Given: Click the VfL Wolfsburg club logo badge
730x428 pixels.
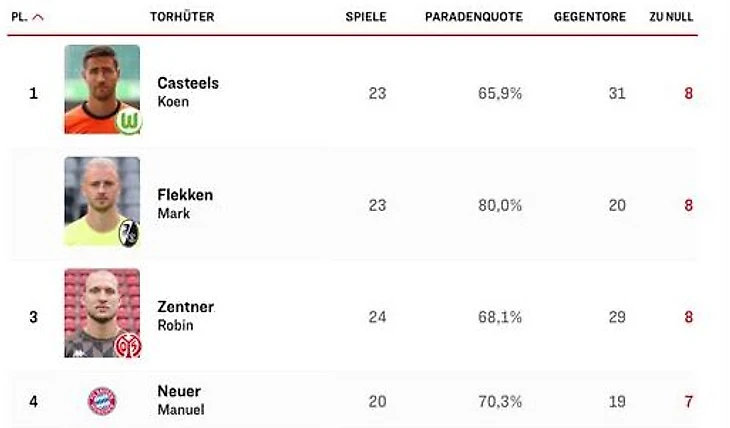Looking at the screenshot, I should (x=129, y=121).
